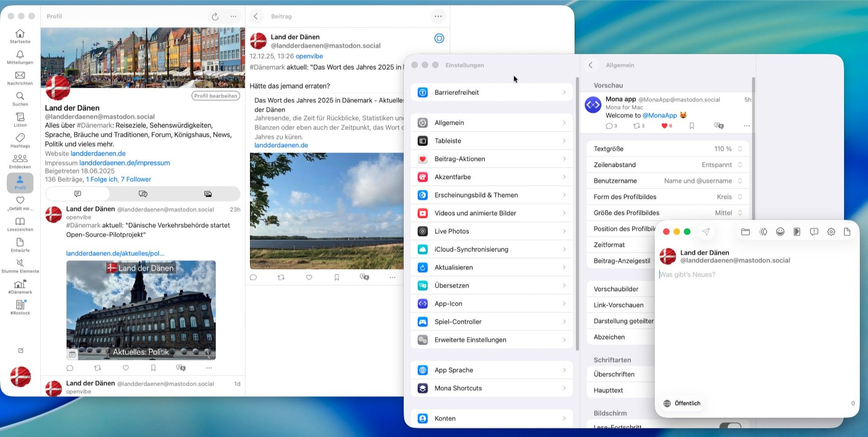Viewport: 868px width, 437px height.
Task: Open the emoji picker in composer
Action: 780,232
